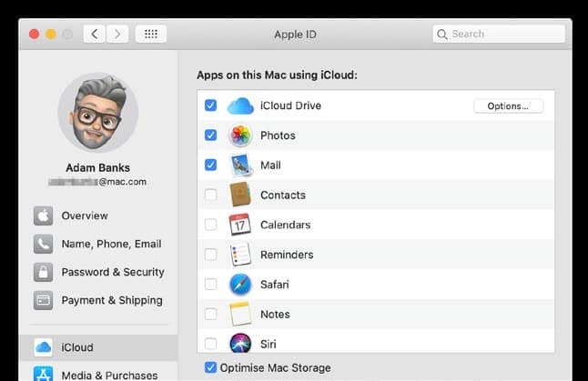Click the lock icon for Password & Security
588x381 pixels.
pos(43,272)
